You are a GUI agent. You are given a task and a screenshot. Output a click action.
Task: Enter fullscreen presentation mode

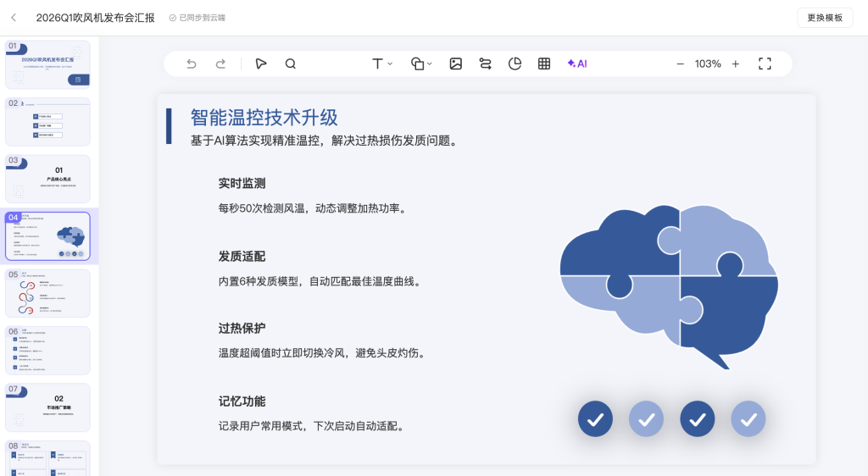(x=765, y=64)
